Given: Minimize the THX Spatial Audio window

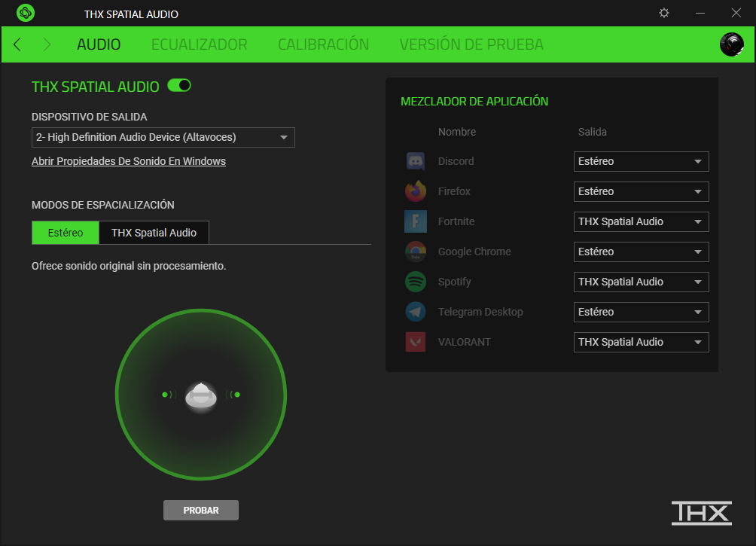Looking at the screenshot, I should coord(700,13).
